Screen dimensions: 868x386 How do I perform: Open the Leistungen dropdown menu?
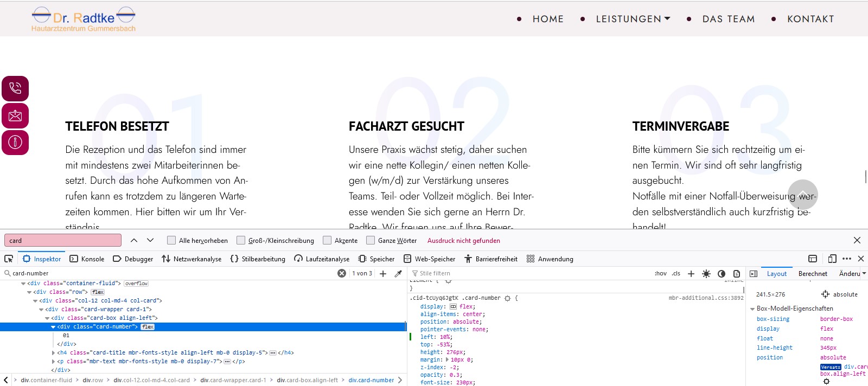633,19
